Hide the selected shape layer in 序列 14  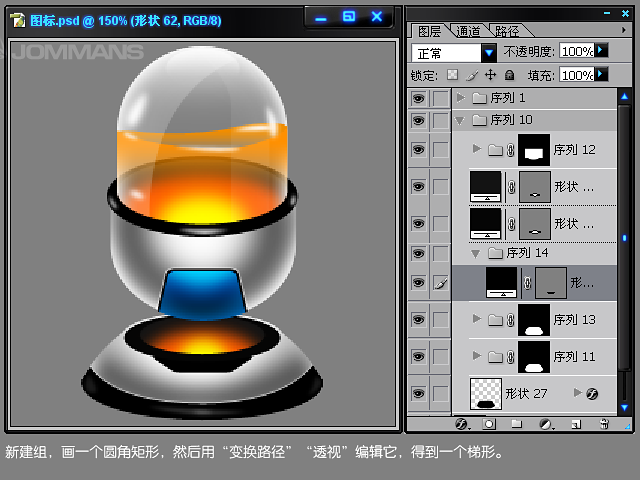click(x=418, y=283)
